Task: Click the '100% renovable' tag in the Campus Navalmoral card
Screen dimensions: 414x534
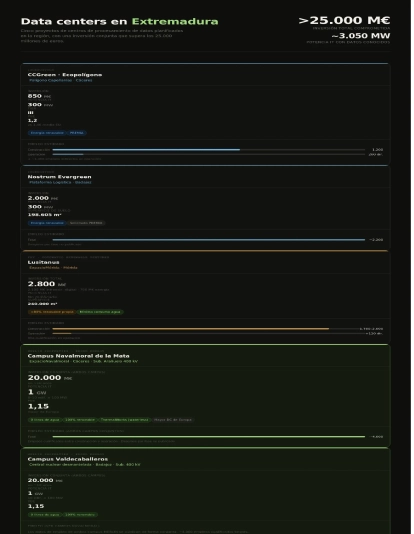Action: (x=80, y=420)
